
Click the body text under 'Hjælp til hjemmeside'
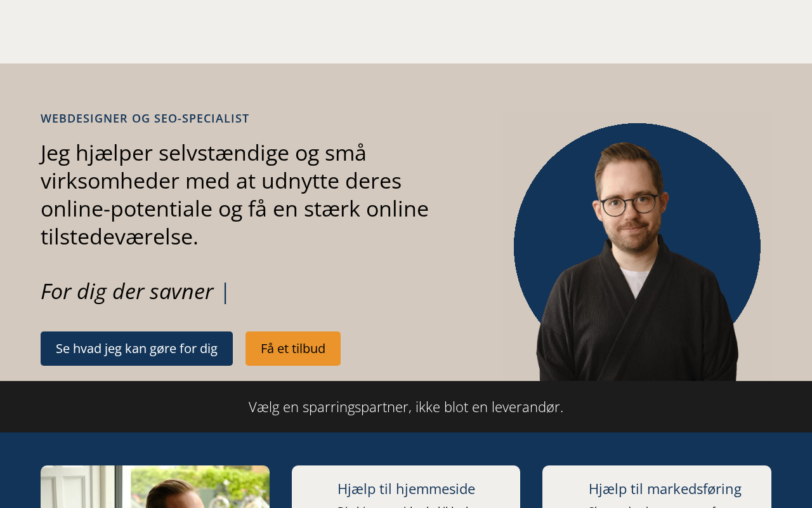(x=406, y=506)
